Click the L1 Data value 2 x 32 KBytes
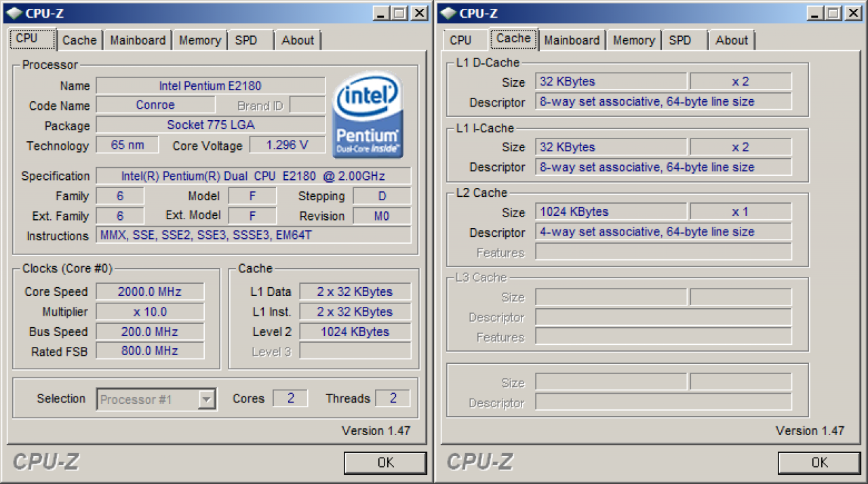The height and width of the screenshot is (484, 868). (355, 292)
